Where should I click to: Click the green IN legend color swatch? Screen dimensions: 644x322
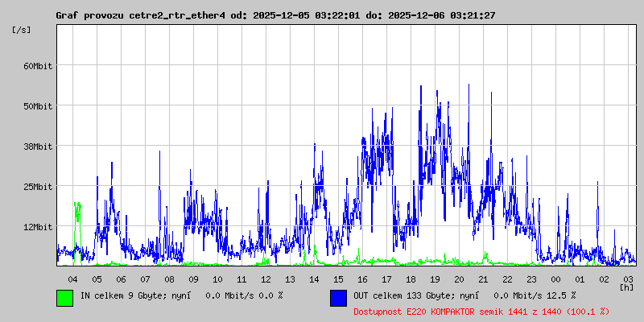point(64,297)
